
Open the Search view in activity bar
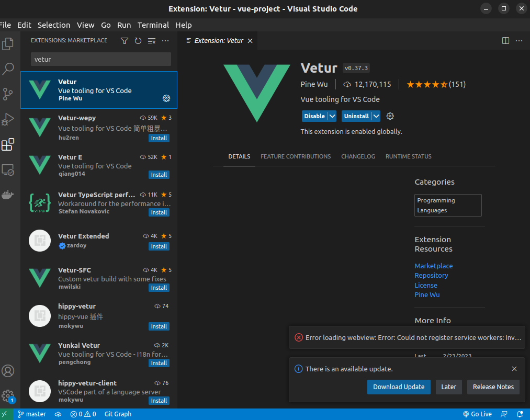pos(8,69)
